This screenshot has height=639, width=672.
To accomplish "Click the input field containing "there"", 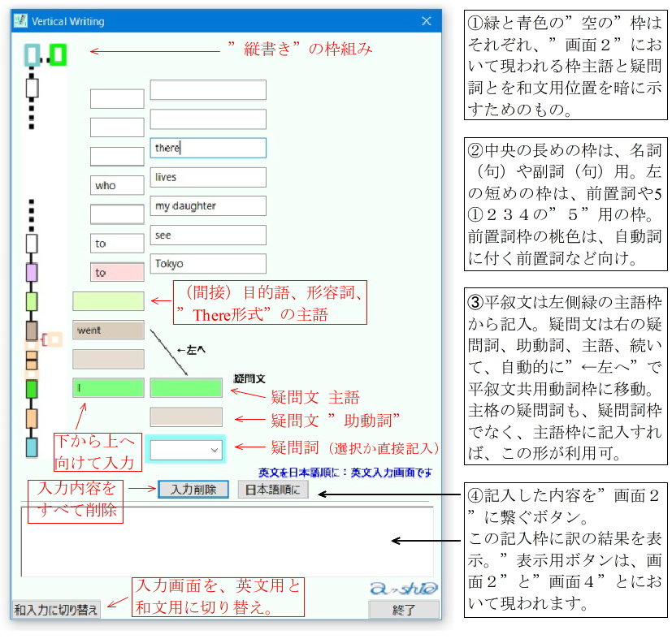I will click(x=208, y=148).
